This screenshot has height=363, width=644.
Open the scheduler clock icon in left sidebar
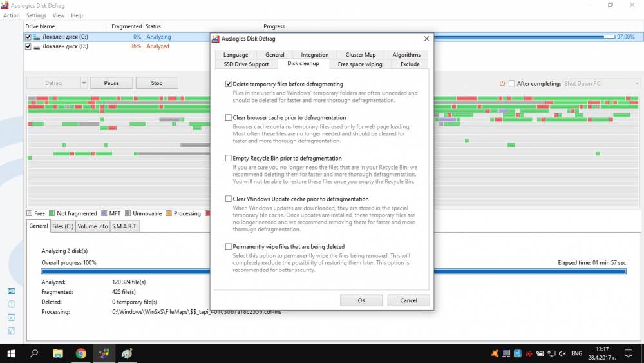(x=12, y=304)
